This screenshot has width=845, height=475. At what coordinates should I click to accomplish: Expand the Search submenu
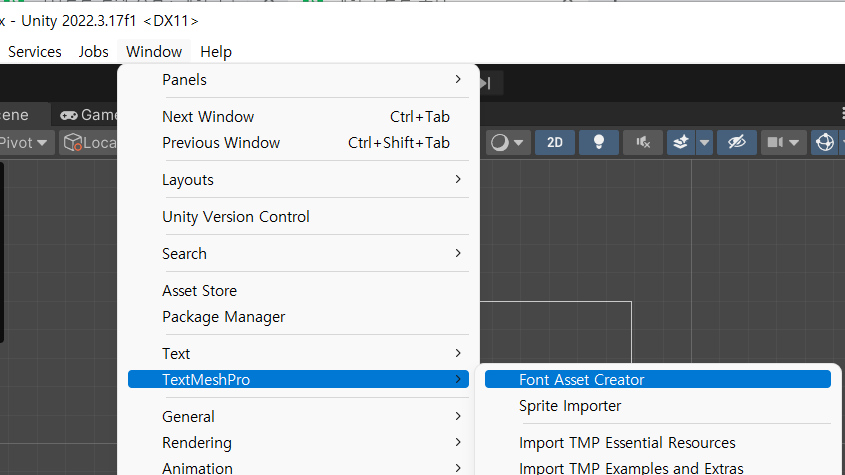click(298, 254)
